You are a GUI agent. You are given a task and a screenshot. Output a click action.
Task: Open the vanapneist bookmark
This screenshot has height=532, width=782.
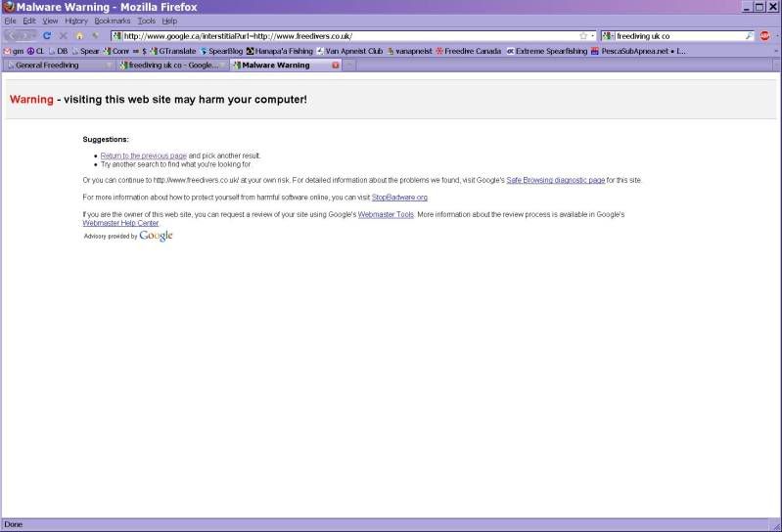(x=409, y=51)
